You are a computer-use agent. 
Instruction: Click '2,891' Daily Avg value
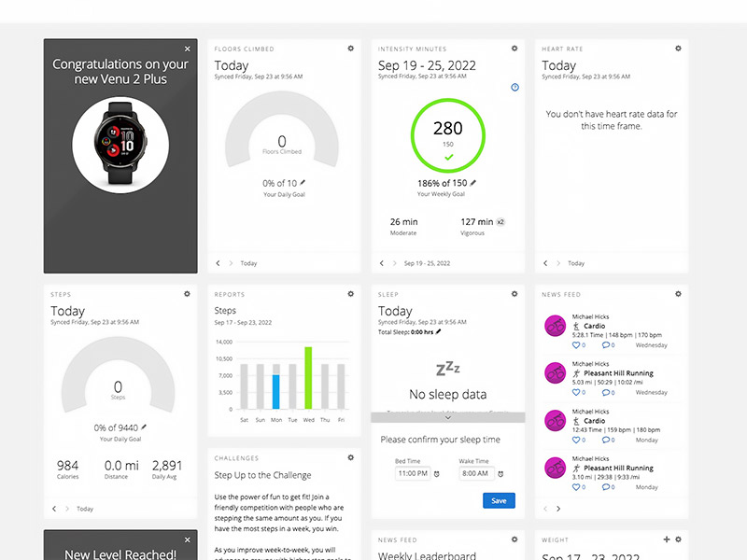[167, 465]
